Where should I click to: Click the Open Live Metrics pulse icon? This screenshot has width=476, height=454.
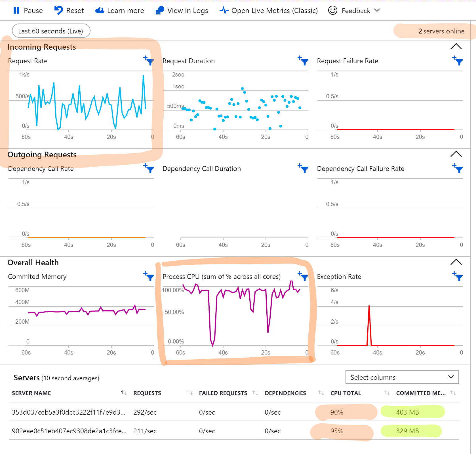click(224, 10)
